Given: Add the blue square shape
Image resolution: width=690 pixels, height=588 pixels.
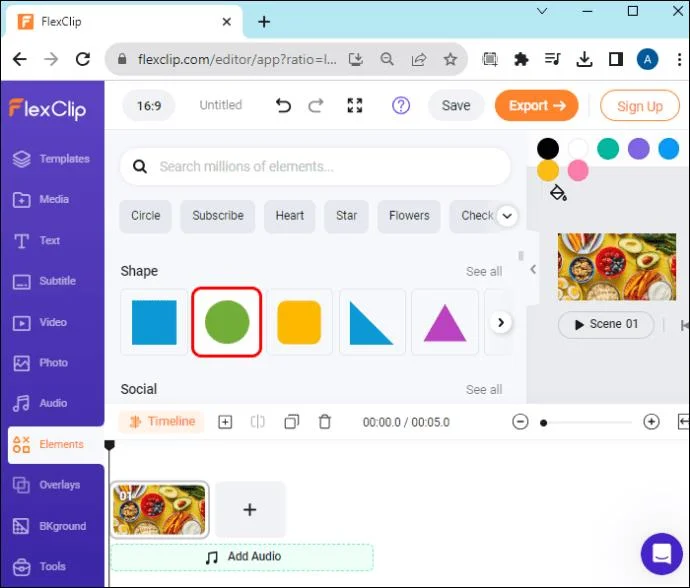Looking at the screenshot, I should click(154, 322).
